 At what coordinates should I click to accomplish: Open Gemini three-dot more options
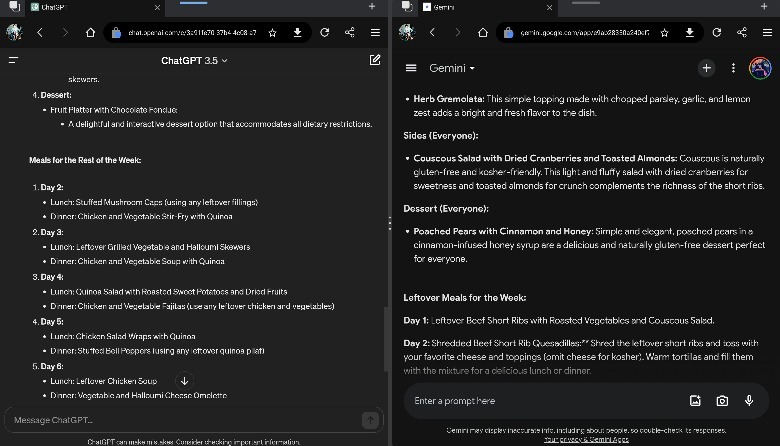tap(733, 68)
